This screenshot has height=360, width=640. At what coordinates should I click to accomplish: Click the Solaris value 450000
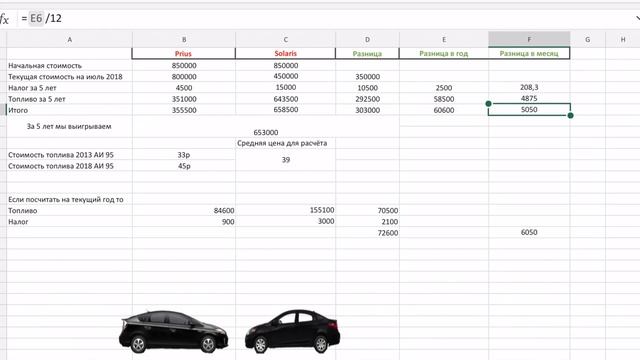[x=285, y=76]
